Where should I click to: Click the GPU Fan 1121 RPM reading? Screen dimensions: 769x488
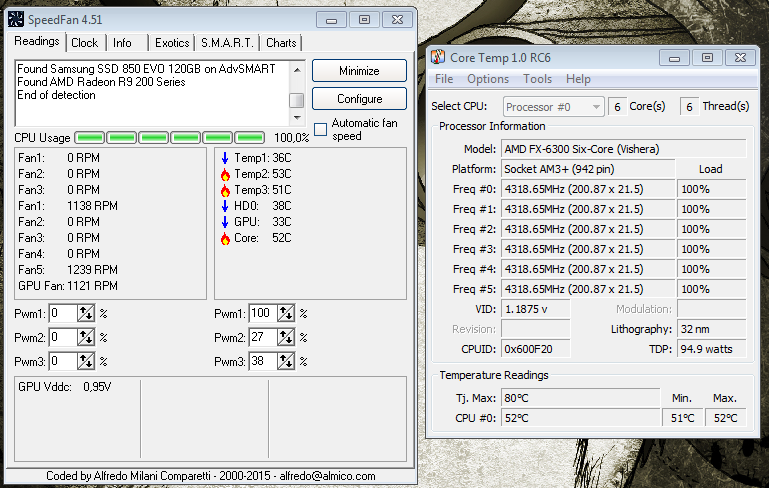pyautogui.click(x=68, y=286)
